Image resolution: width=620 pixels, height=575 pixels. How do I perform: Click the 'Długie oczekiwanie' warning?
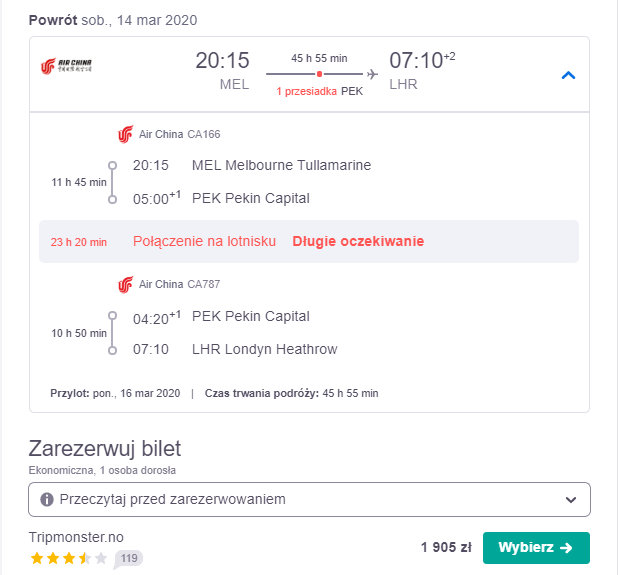pyautogui.click(x=358, y=241)
